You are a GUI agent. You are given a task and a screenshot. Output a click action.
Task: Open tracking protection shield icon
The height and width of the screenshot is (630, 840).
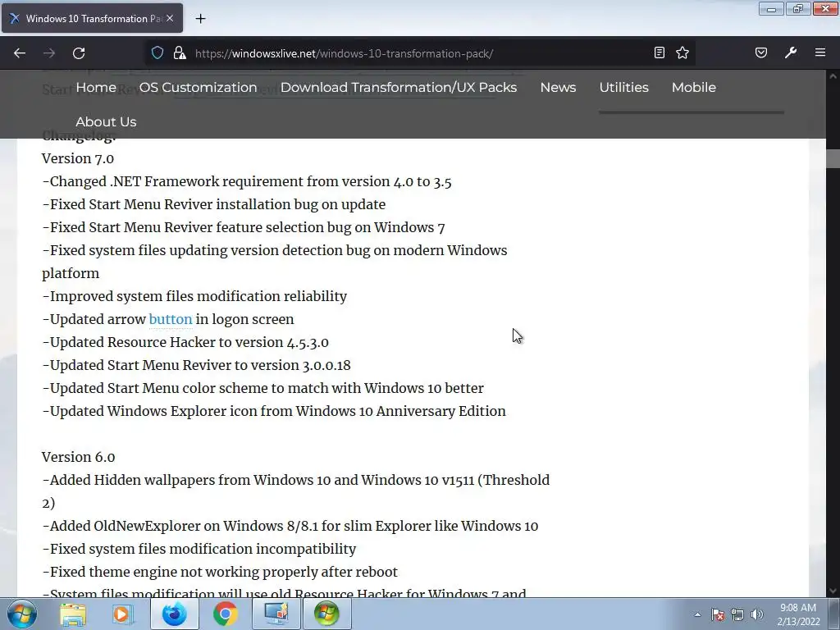pyautogui.click(x=157, y=52)
